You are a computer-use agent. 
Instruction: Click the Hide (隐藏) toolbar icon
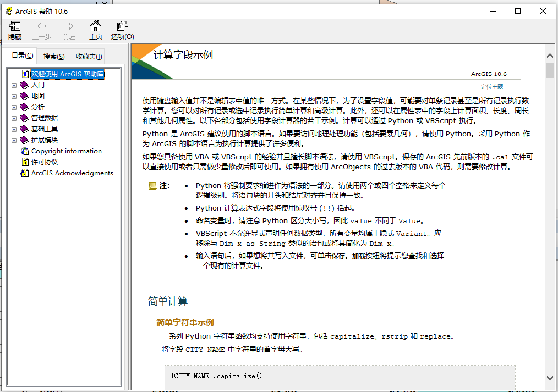15,26
